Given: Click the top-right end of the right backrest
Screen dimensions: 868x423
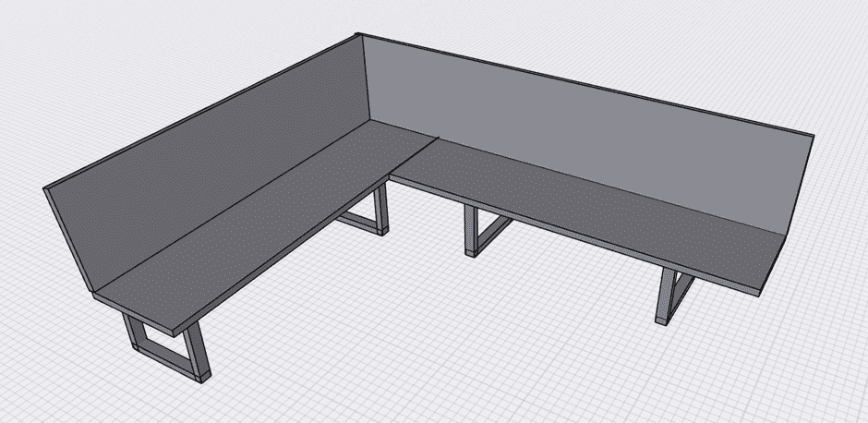Looking at the screenshot, I should click(813, 135).
